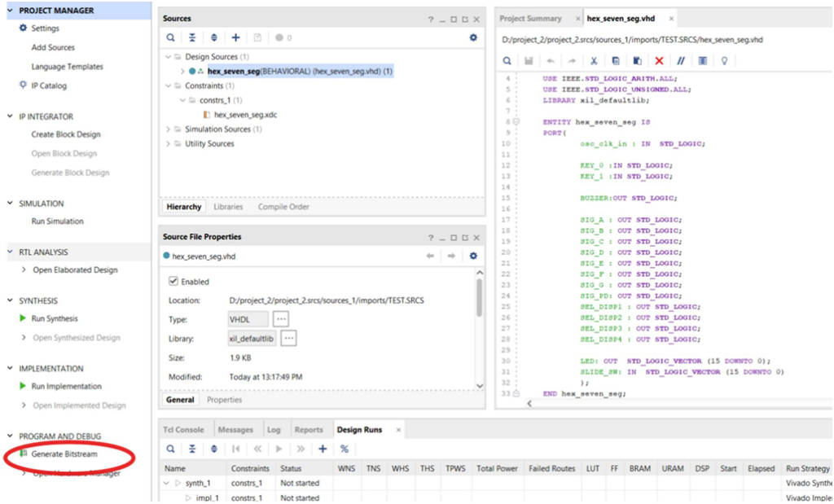Toggle line comments with the // icon
Screen dimensions: 834x504
[x=681, y=61]
